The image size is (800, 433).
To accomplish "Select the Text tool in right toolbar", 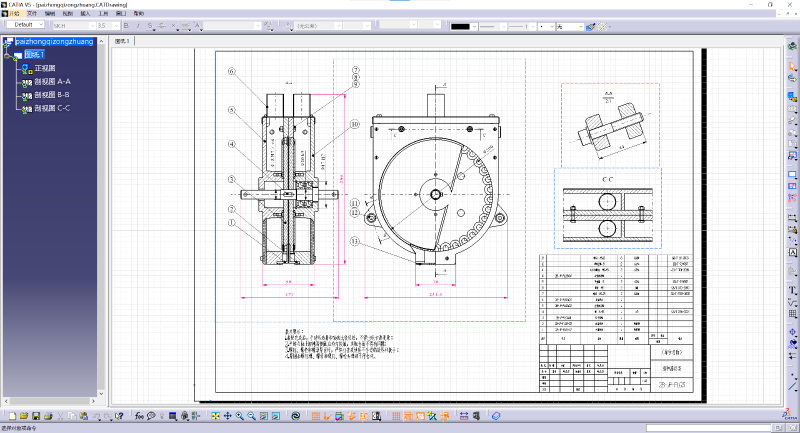I will [x=792, y=290].
